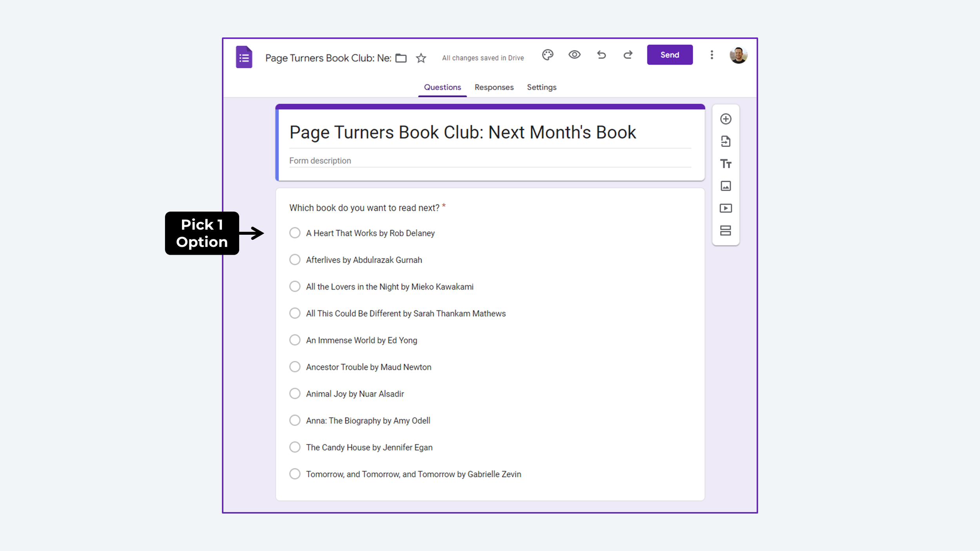Pick The Candy House radio button
980x551 pixels.
click(x=295, y=447)
